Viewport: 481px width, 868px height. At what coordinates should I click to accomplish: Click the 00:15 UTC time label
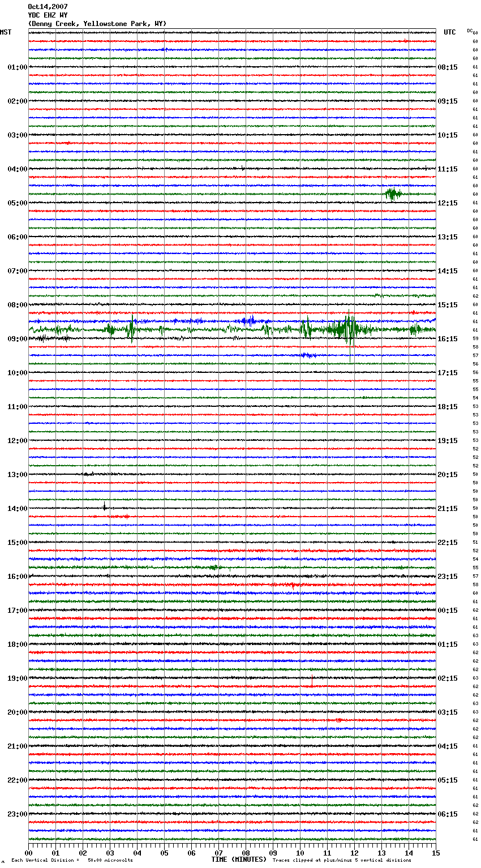[x=448, y=611]
